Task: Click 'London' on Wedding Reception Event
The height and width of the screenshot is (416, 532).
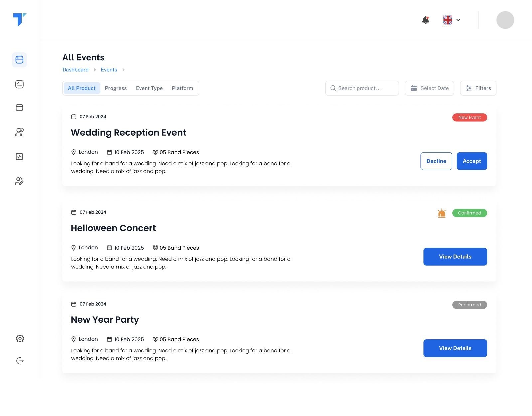Action: pos(88,152)
